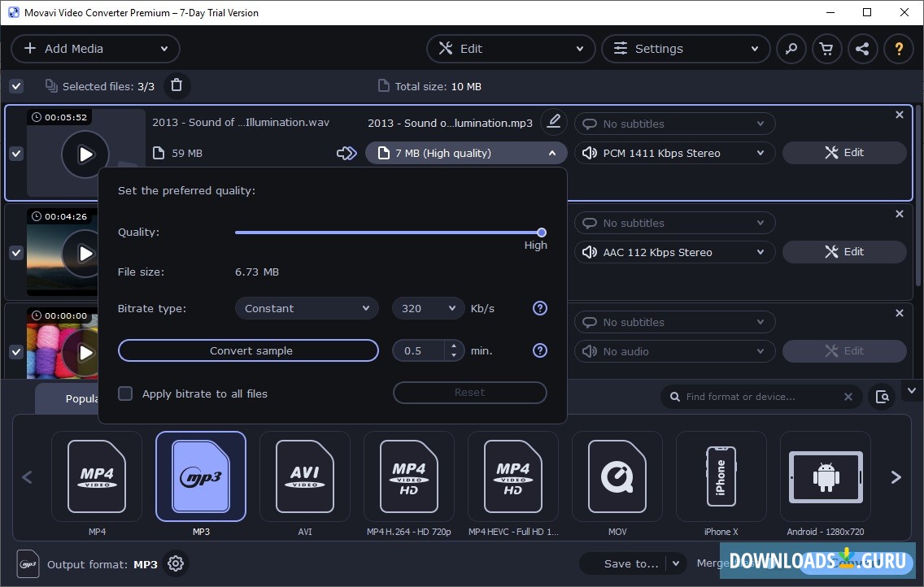
Task: Open first file's No subtitles dropdown
Action: tap(675, 124)
